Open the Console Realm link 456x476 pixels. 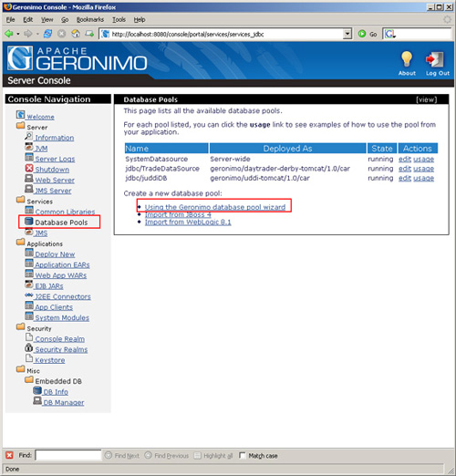[x=60, y=339]
